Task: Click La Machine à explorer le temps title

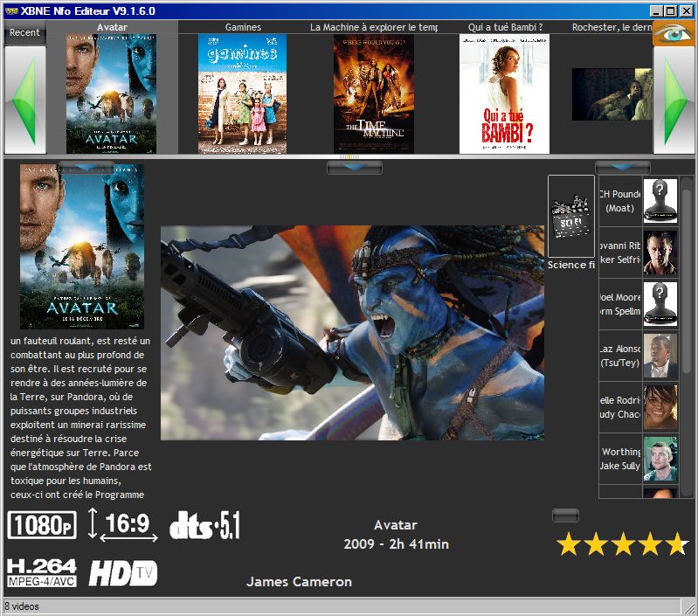Action: point(374,27)
